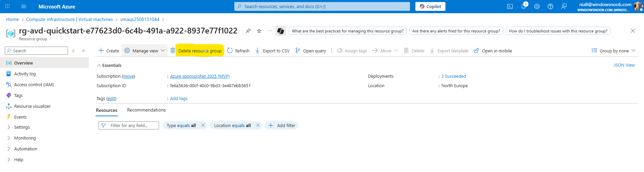Open Azure sponsorship 2025 (MVP) link

(x=200, y=76)
